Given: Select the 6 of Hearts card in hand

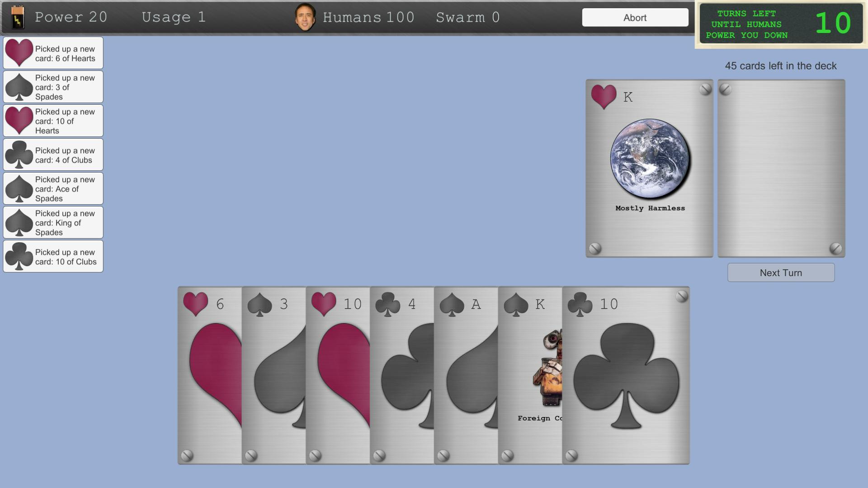Looking at the screenshot, I should click(x=210, y=375).
